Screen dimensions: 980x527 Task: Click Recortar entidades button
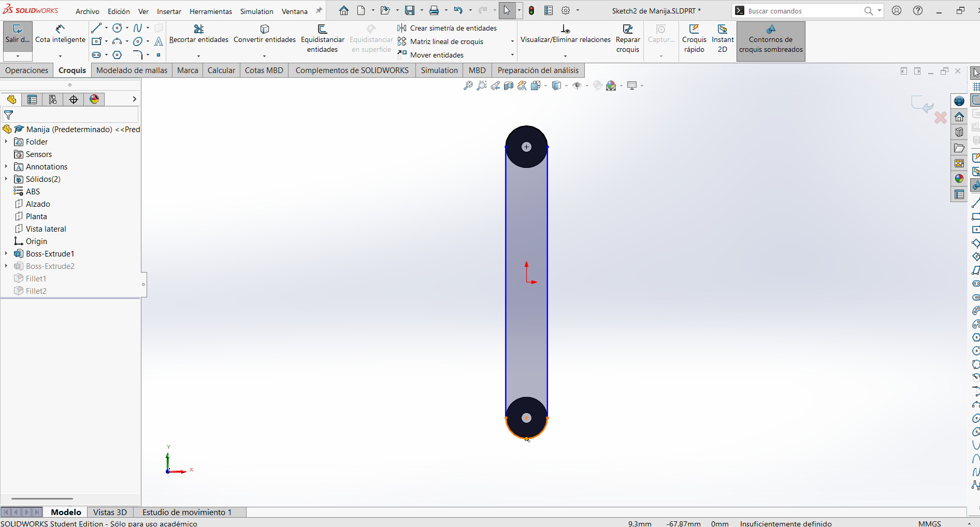pyautogui.click(x=199, y=34)
